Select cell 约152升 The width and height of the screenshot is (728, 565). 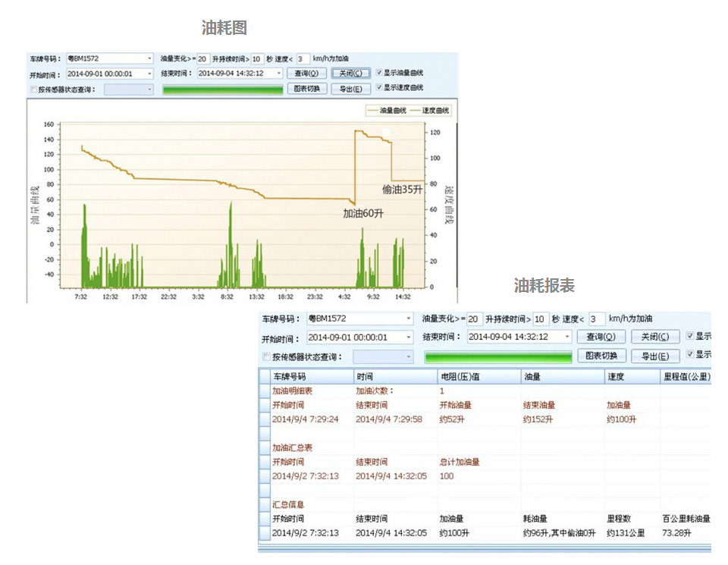tap(538, 419)
